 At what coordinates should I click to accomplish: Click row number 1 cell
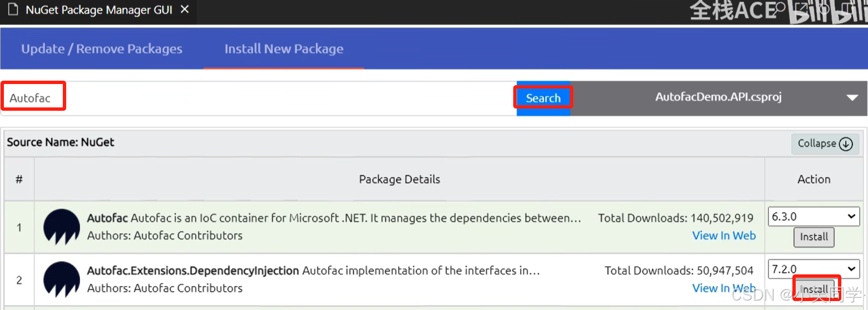tap(19, 227)
